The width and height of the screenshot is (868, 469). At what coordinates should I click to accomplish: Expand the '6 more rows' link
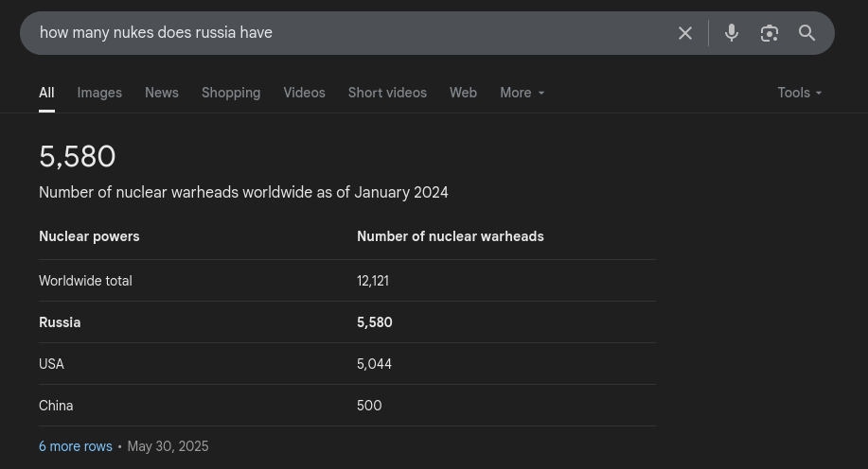(76, 446)
